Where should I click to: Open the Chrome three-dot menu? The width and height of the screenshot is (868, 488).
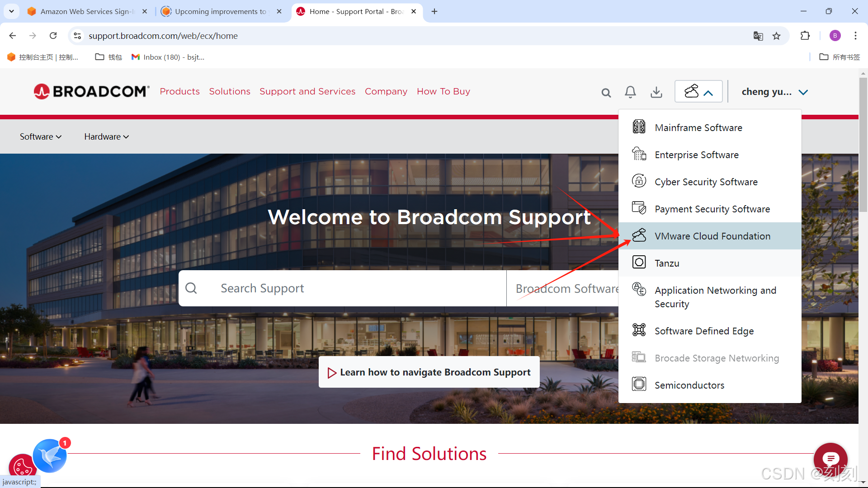[x=855, y=36]
